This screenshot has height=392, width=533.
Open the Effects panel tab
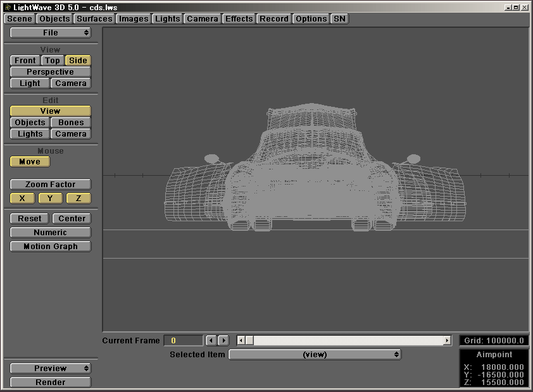tap(239, 19)
